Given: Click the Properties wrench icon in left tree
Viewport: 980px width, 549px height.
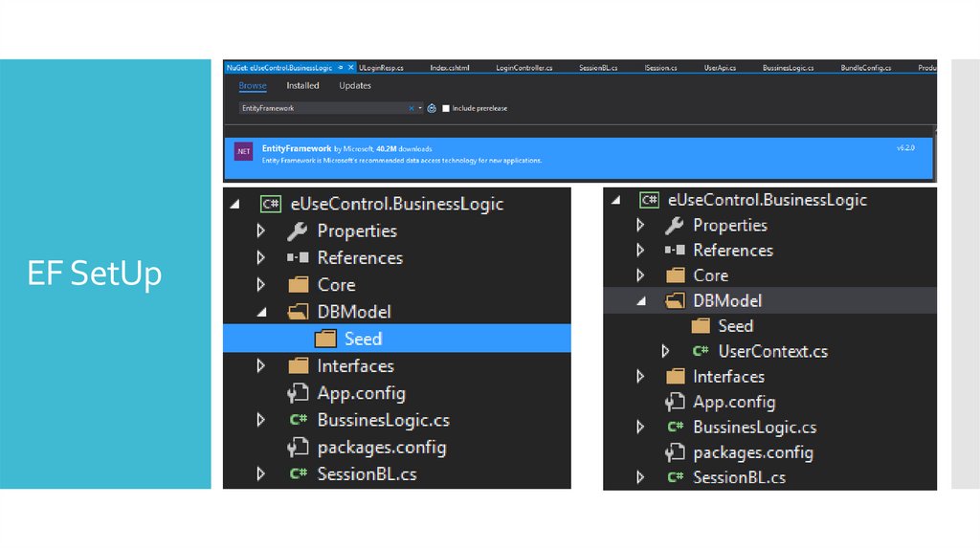Looking at the screenshot, I should pyautogui.click(x=298, y=231).
